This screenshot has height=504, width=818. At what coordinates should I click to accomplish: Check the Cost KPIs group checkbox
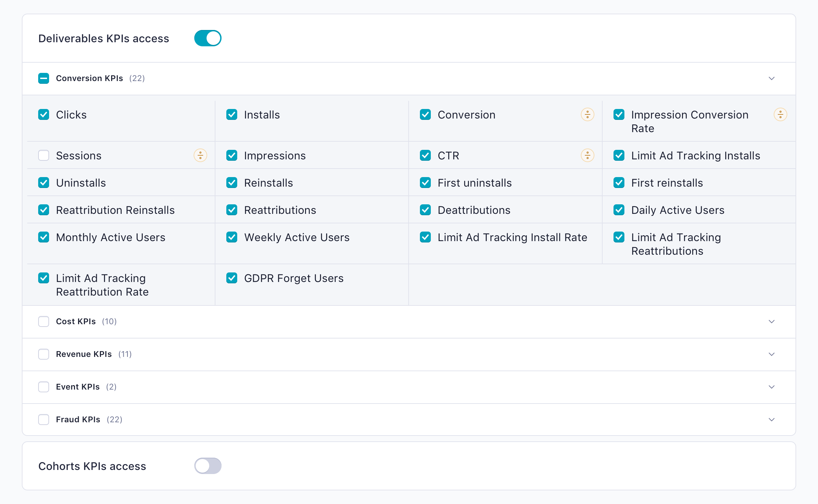click(44, 321)
